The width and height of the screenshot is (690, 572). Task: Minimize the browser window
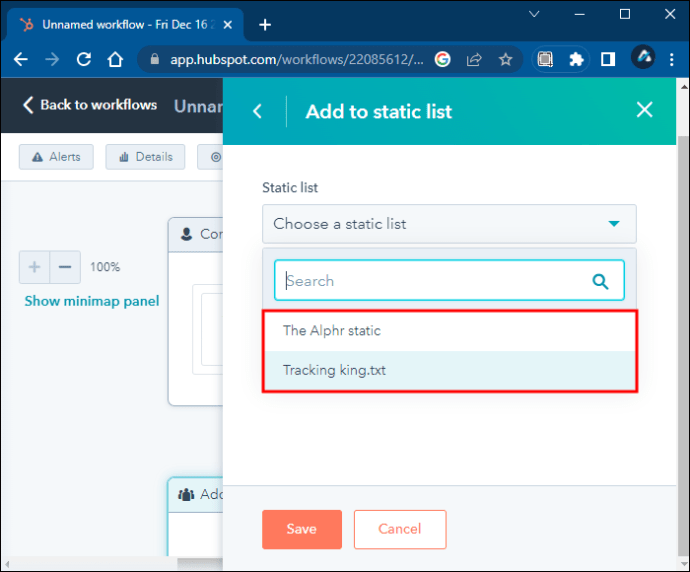tap(580, 14)
